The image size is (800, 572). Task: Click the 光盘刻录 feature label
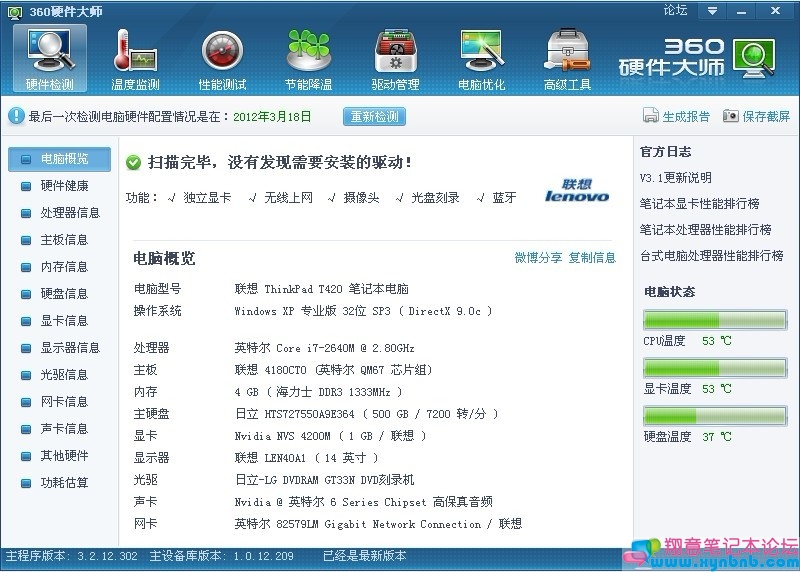(x=435, y=198)
